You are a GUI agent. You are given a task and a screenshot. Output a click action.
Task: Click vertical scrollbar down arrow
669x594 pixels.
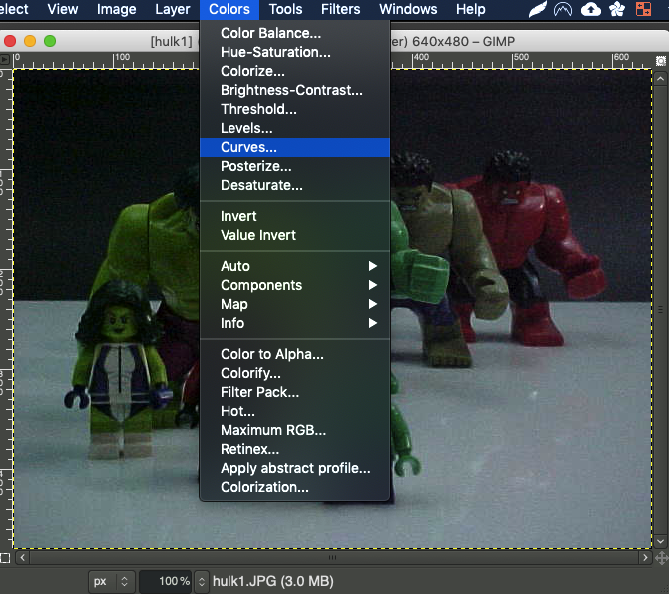[x=660, y=542]
